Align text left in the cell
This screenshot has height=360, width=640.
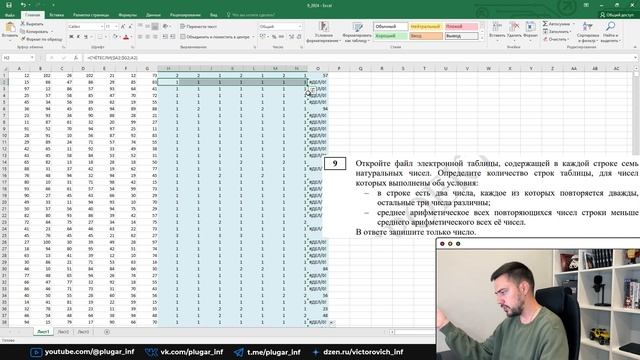(140, 37)
